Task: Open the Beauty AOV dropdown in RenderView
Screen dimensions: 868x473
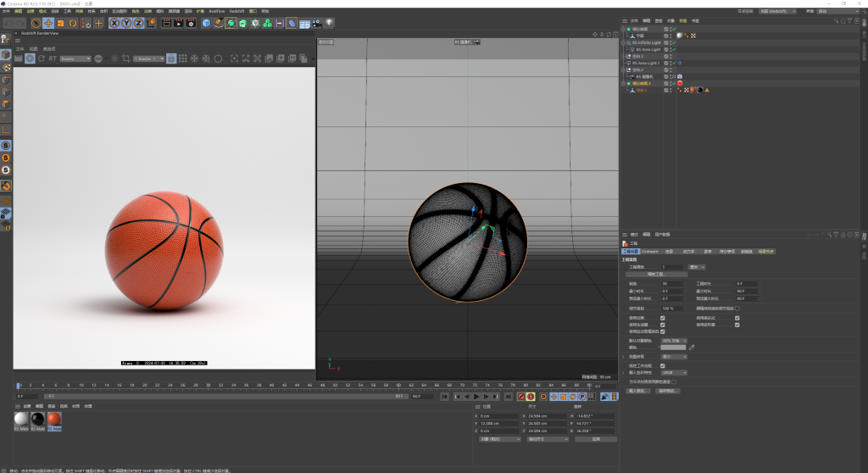Action: (x=75, y=58)
